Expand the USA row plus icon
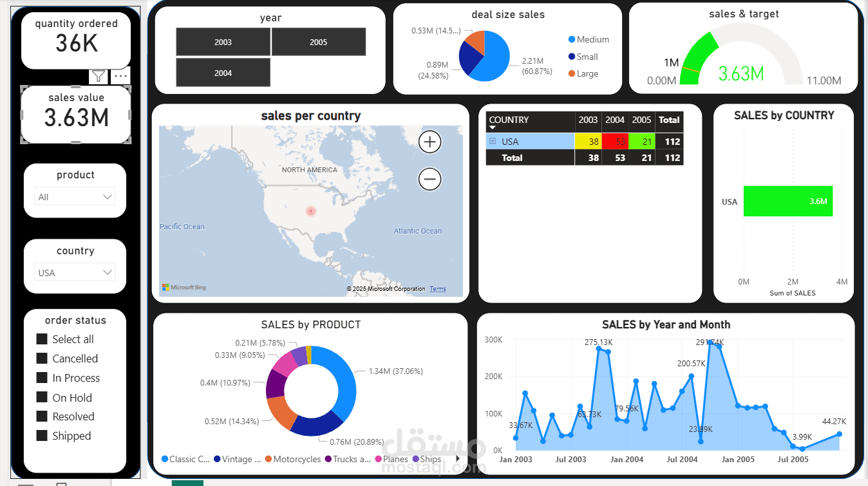This screenshot has width=868, height=486. pos(493,141)
